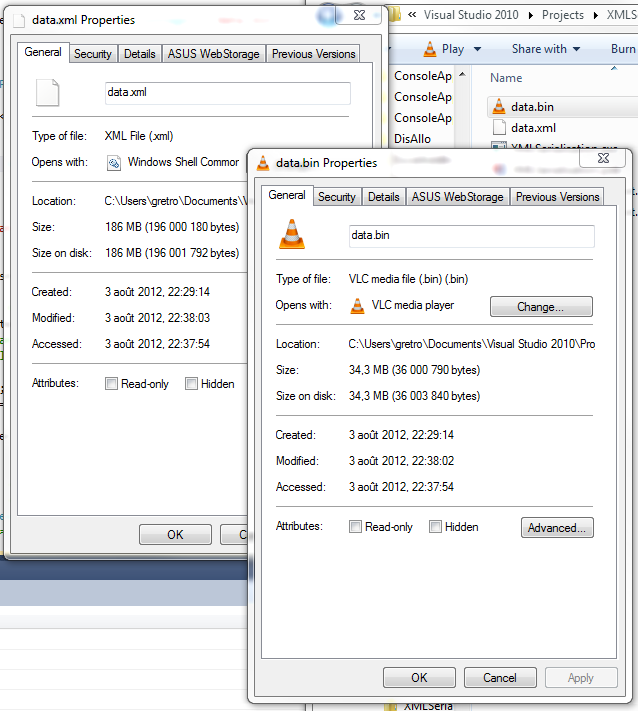This screenshot has height=711, width=638.
Task: Select data.bin VLC icon in file list
Action: coord(499,106)
